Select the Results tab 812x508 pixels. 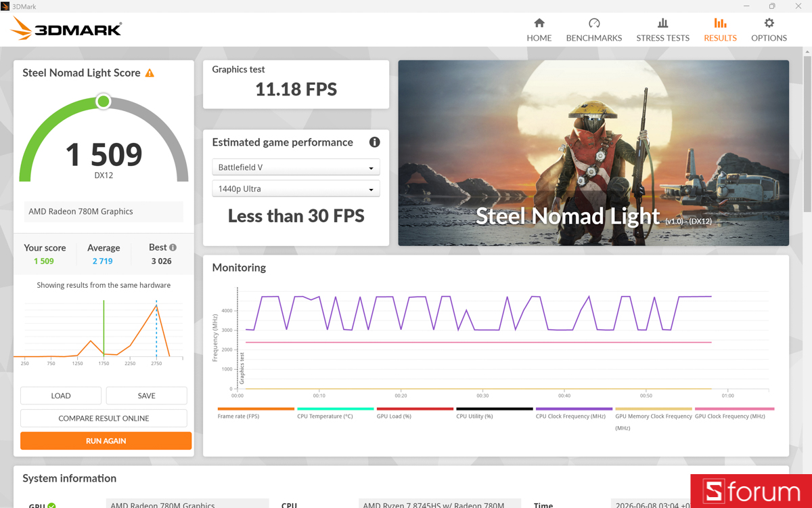720,30
